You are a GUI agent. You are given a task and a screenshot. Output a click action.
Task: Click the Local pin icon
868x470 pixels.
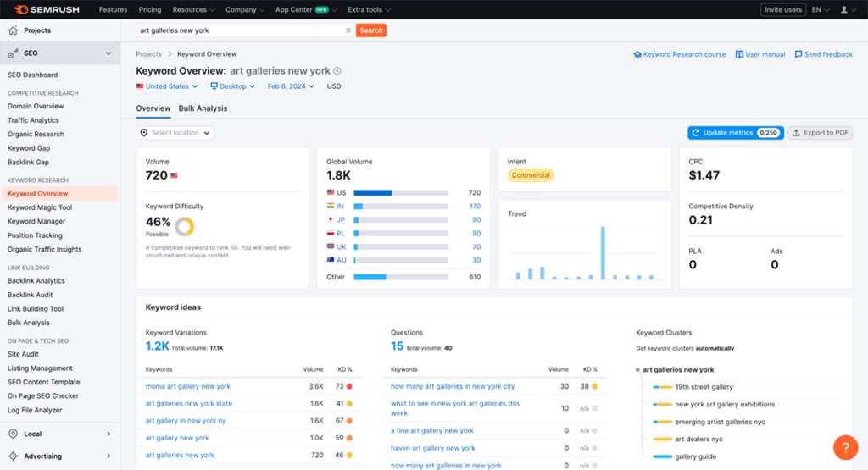pyautogui.click(x=14, y=434)
